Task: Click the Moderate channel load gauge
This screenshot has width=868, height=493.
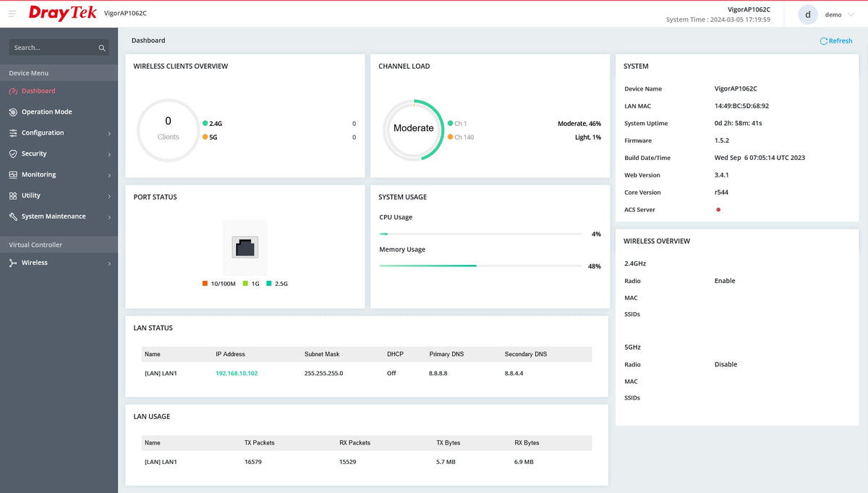Action: (413, 129)
